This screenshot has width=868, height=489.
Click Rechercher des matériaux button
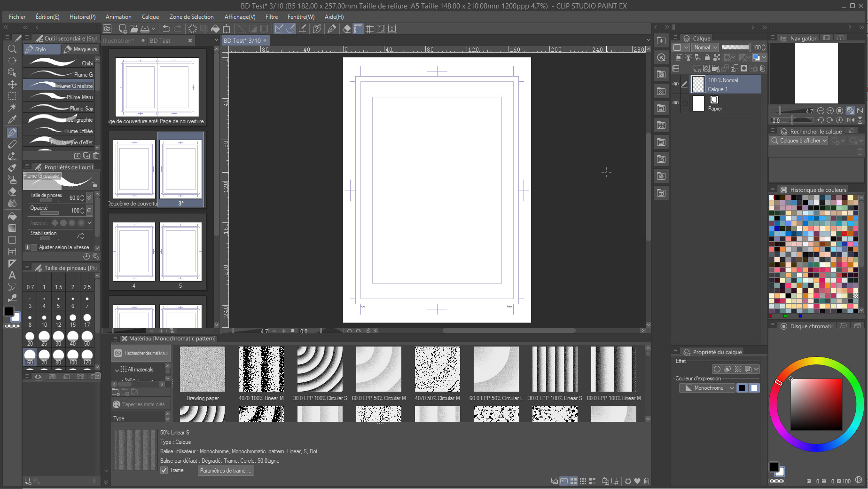tap(141, 353)
